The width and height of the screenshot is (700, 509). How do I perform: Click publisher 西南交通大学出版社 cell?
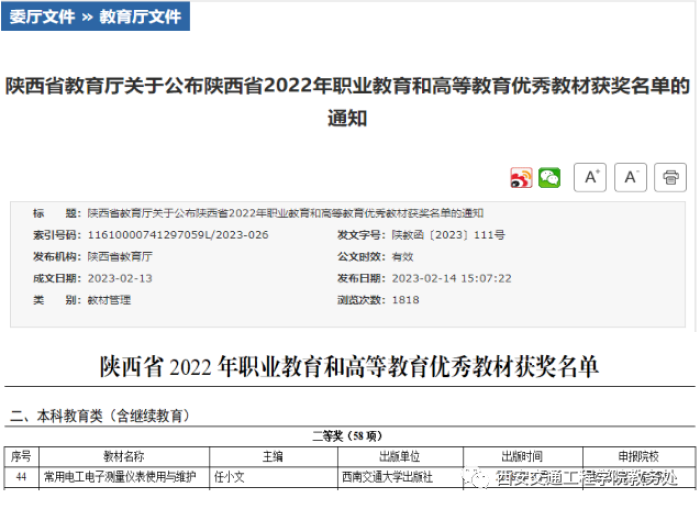tap(386, 478)
